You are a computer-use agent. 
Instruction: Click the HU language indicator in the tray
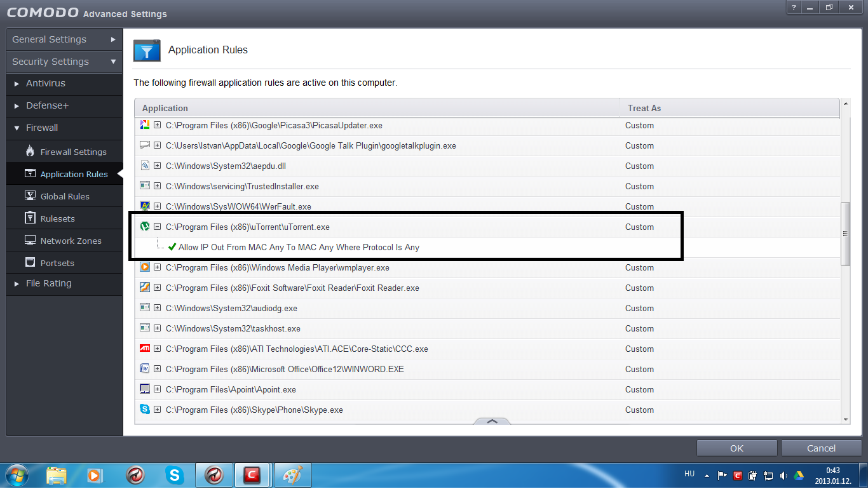point(689,474)
